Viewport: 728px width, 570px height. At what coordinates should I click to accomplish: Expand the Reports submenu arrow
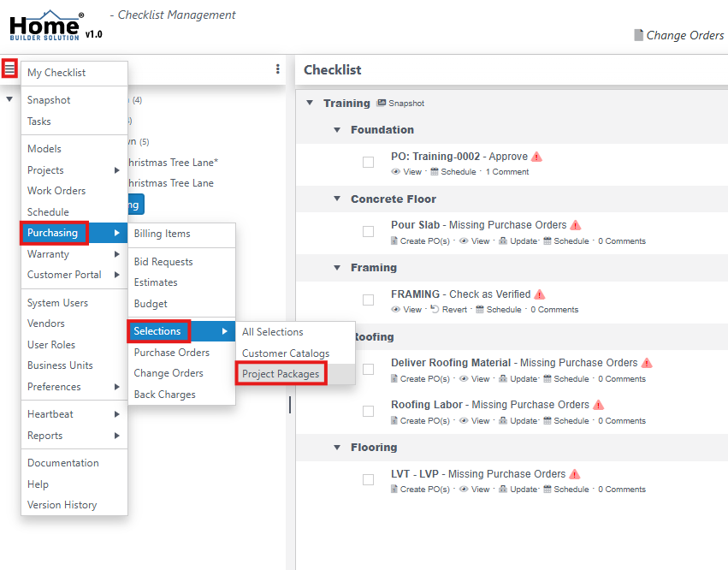117,436
